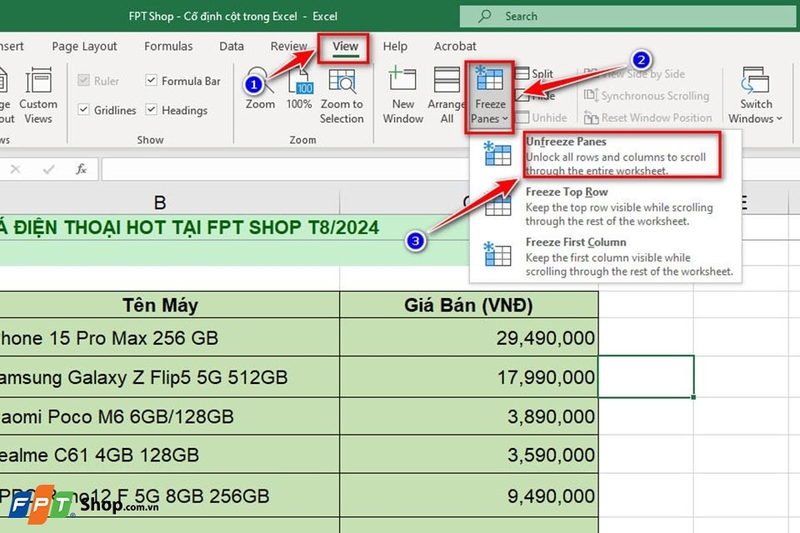Select cell with 29,490,000

coord(469,337)
